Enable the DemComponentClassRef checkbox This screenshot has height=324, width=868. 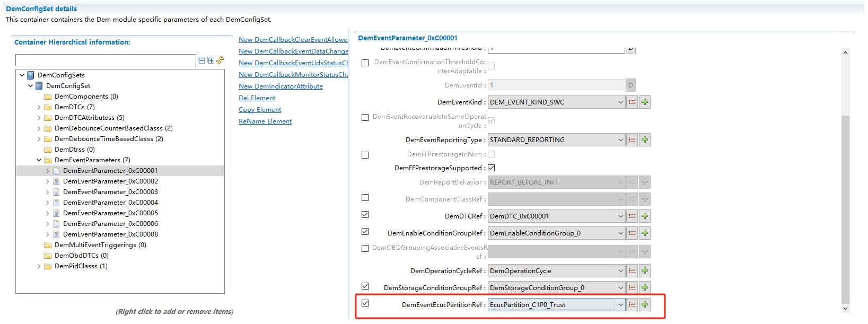365,198
